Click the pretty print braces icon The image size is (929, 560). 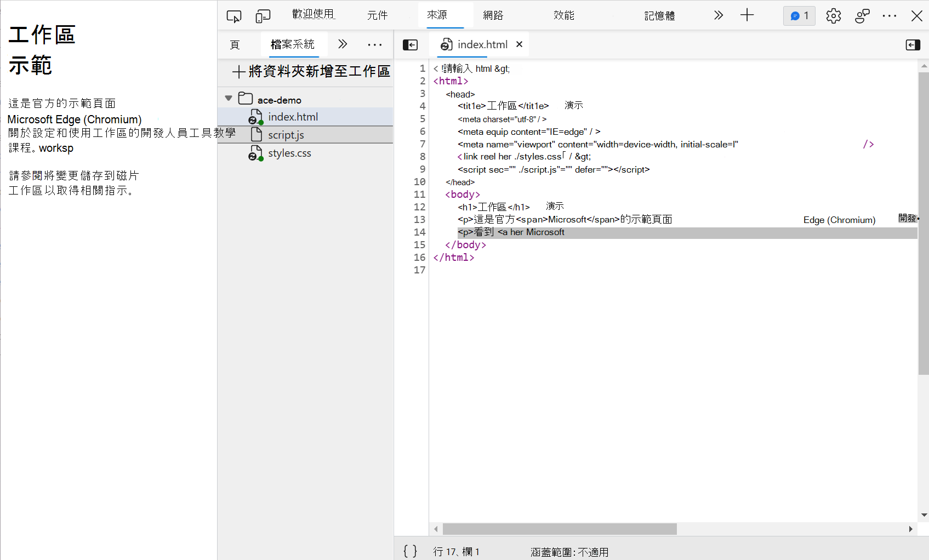pos(410,551)
